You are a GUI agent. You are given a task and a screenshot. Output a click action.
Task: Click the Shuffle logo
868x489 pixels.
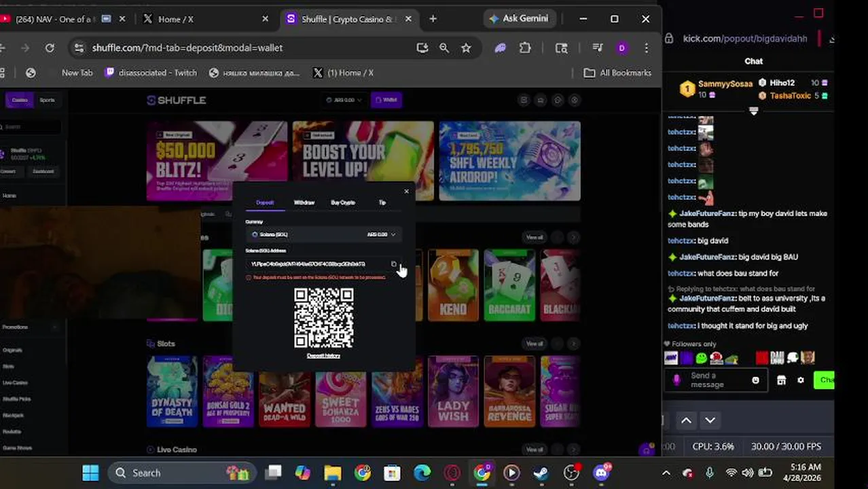pyautogui.click(x=177, y=100)
